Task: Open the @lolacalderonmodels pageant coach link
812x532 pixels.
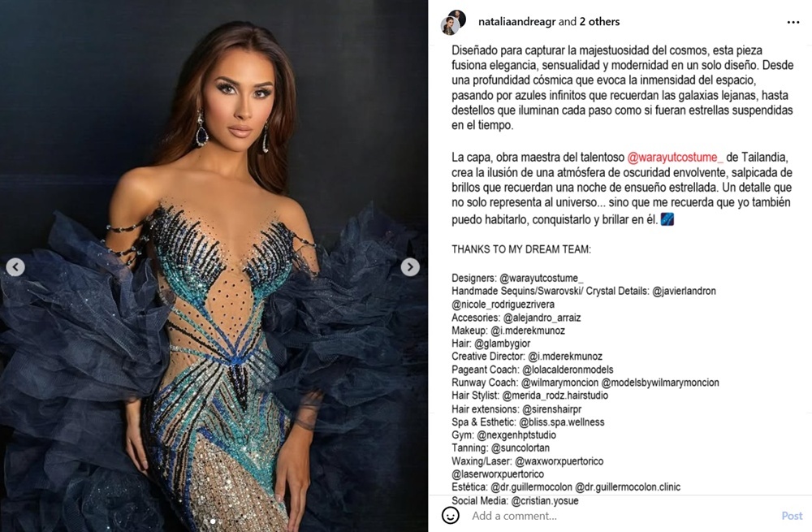Action: coord(568,370)
